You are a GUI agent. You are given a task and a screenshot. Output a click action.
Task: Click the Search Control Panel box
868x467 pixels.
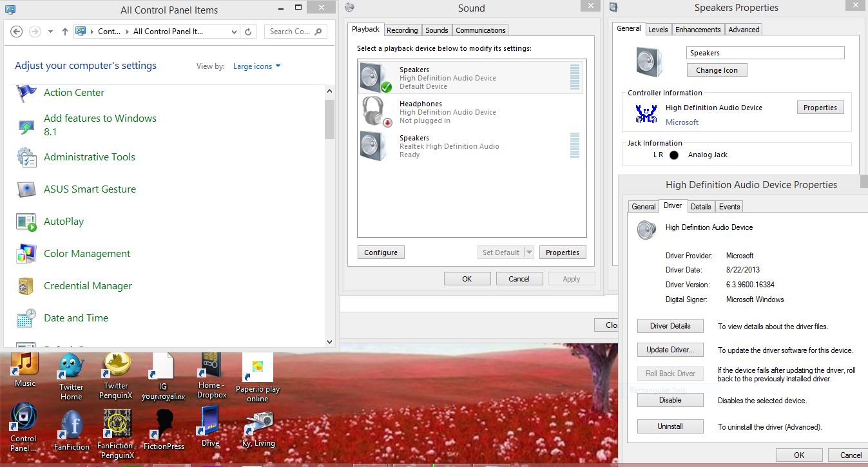[296, 32]
